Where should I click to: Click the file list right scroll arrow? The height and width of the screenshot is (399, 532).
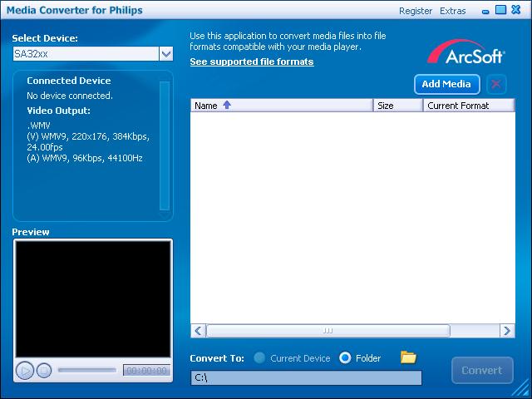click(x=507, y=331)
